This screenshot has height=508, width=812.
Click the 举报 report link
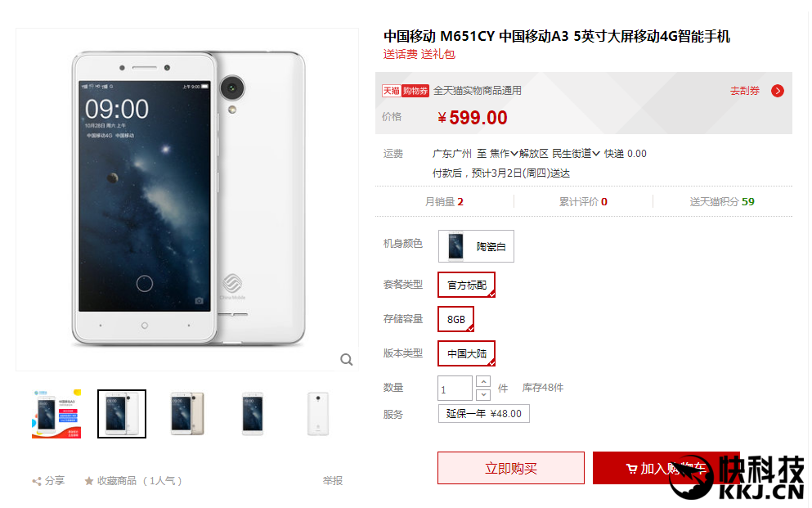[333, 481]
